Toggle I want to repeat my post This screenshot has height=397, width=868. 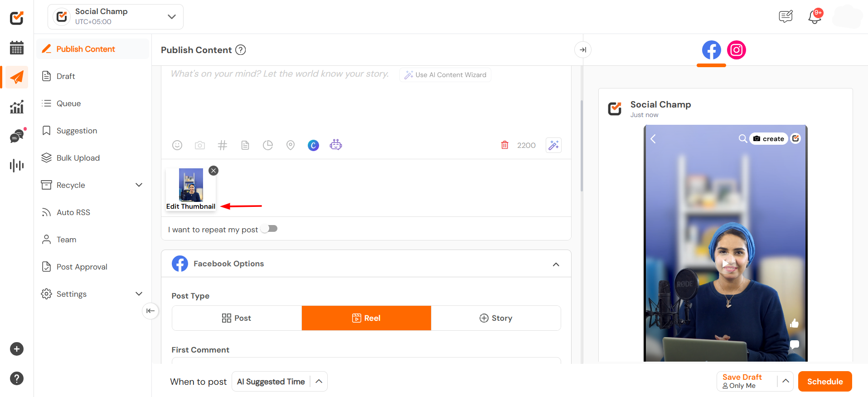pyautogui.click(x=269, y=229)
